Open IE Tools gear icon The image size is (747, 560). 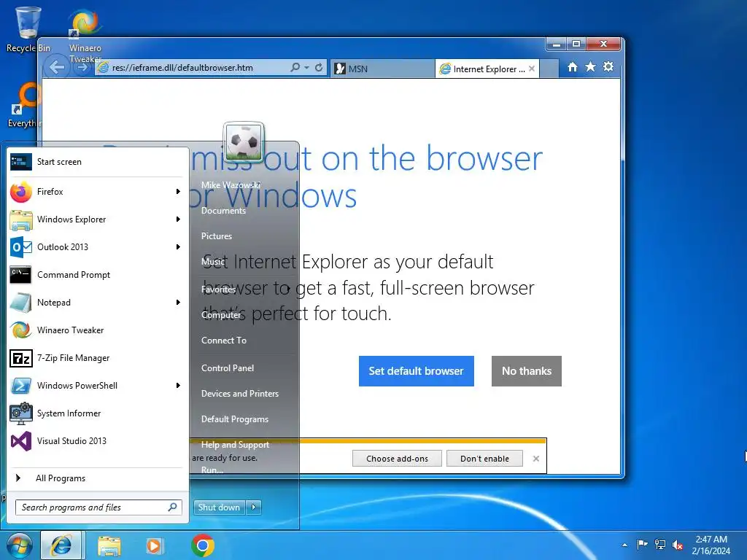click(x=608, y=66)
